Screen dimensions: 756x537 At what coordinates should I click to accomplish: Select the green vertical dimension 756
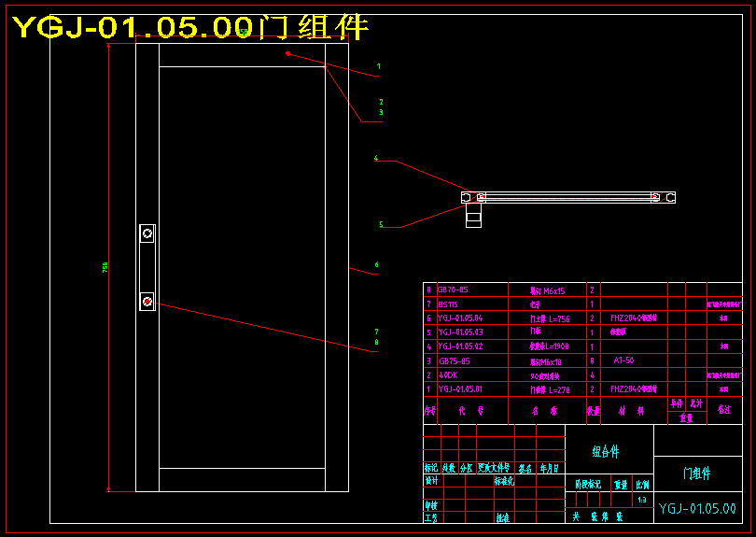tap(105, 268)
